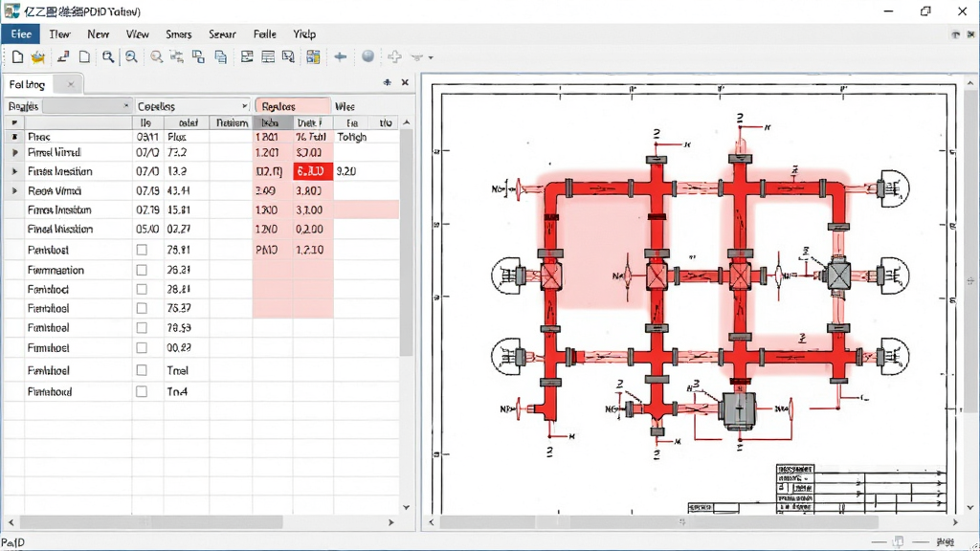Tick the checkbox in the Tn4 row
Screen dimensions: 980x551
tap(142, 391)
